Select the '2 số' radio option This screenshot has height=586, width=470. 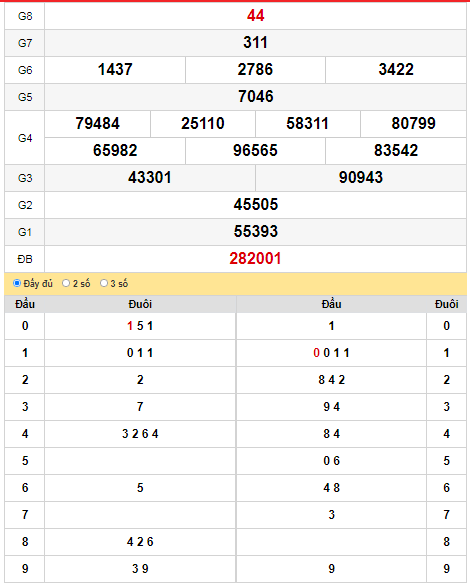tap(66, 283)
